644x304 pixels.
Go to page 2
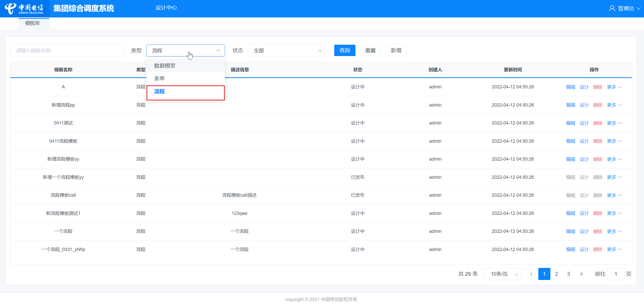coord(556,274)
